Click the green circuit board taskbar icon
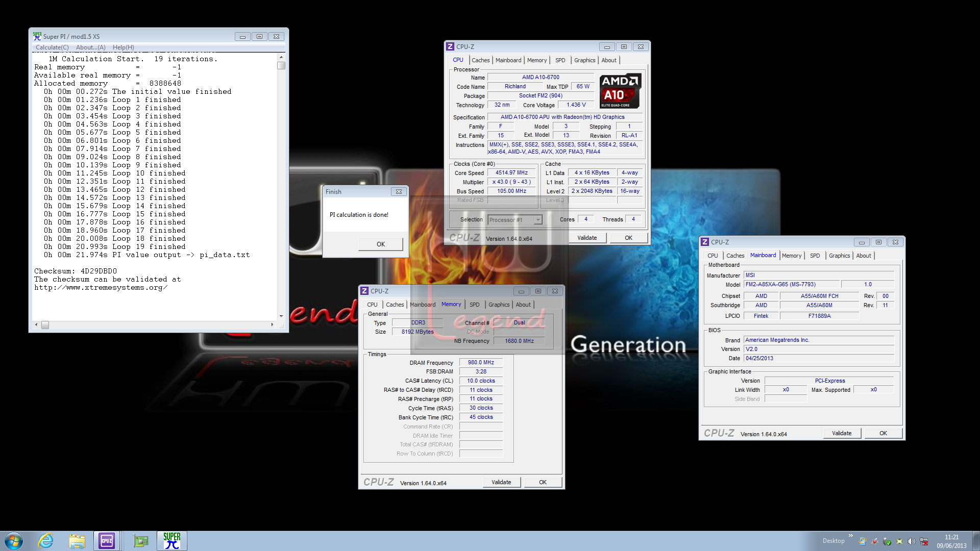This screenshot has width=980, height=551. 140,541
